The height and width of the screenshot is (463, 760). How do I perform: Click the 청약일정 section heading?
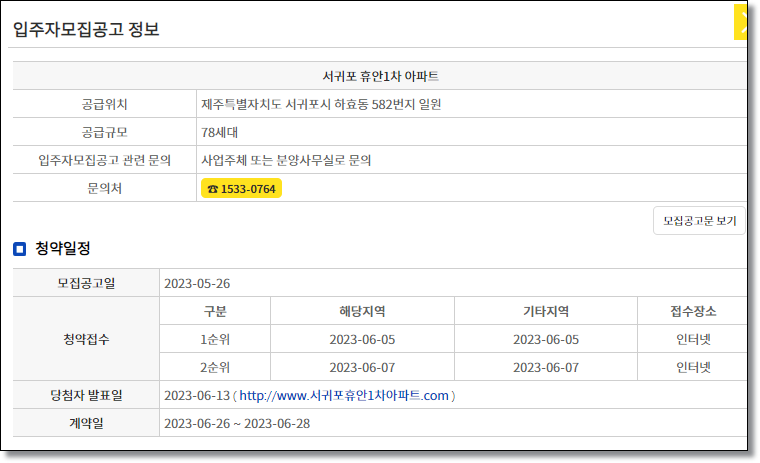(x=63, y=249)
